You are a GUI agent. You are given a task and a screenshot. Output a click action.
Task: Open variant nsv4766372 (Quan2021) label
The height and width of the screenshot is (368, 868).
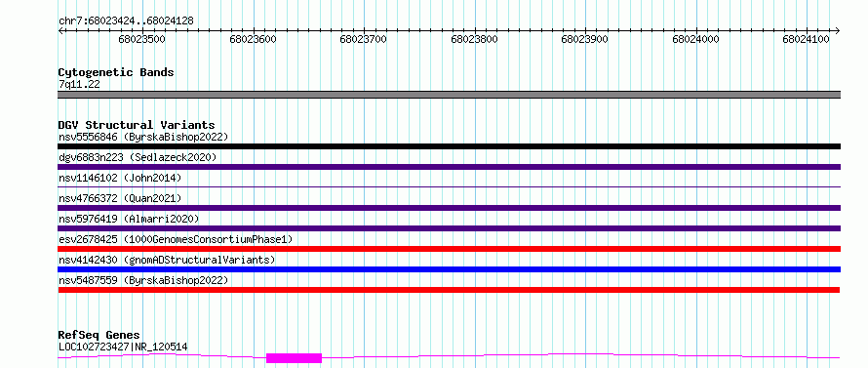pyautogui.click(x=120, y=198)
